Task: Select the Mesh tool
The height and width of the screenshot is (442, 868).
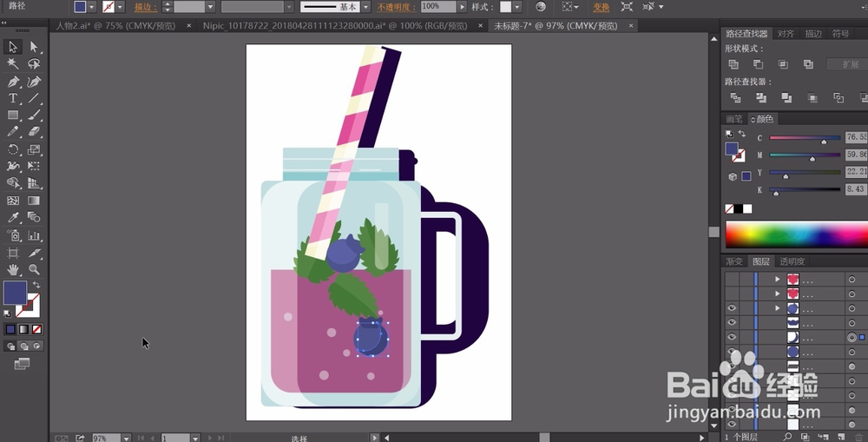Action: tap(13, 201)
